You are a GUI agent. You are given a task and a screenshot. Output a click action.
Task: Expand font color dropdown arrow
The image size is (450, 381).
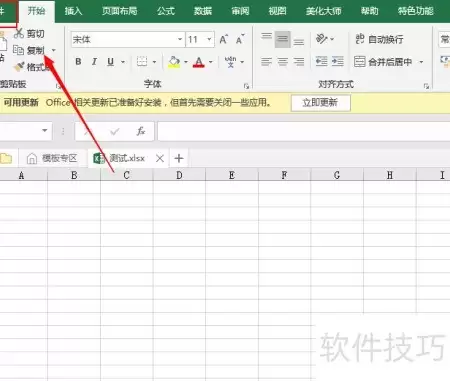210,62
